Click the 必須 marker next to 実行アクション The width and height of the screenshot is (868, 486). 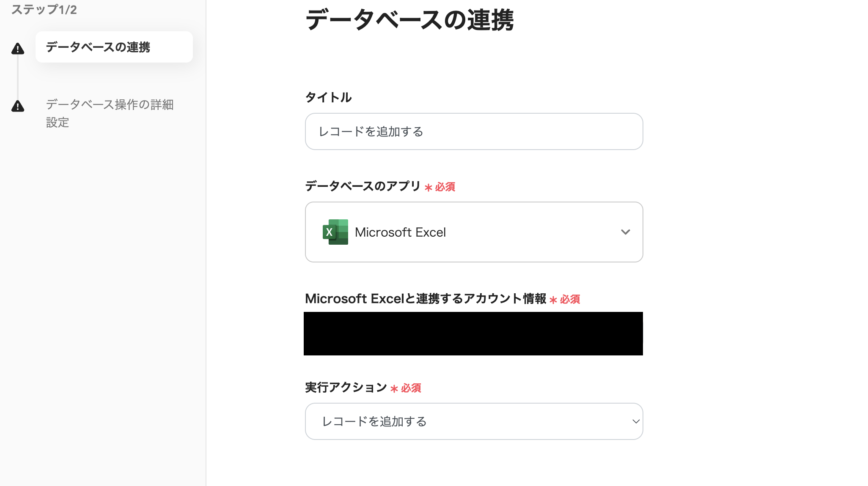[410, 388]
